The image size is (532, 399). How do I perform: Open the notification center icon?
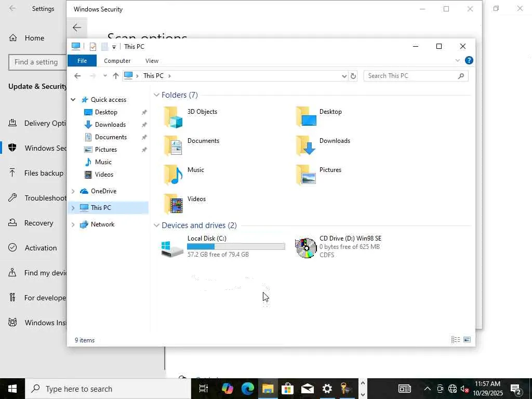tap(516, 389)
